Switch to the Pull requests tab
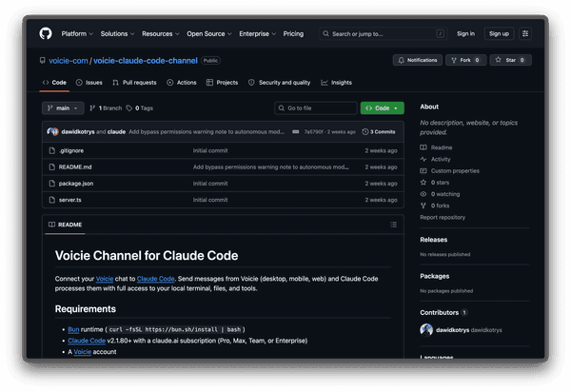This screenshot has height=392, width=571. pyautogui.click(x=134, y=83)
